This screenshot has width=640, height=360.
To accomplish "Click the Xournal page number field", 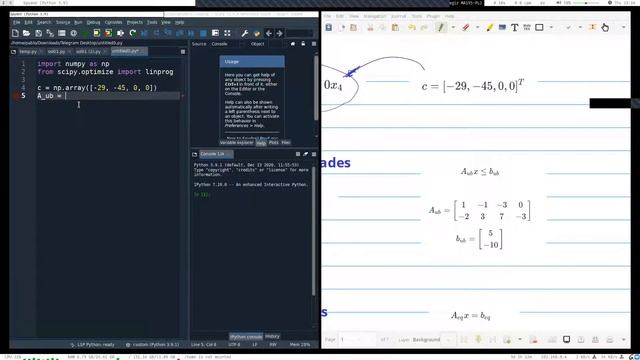I will (357, 340).
